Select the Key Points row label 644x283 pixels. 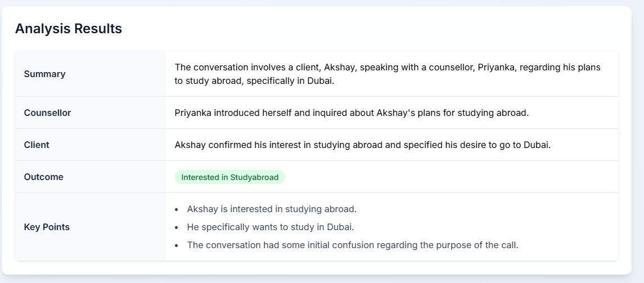point(47,227)
